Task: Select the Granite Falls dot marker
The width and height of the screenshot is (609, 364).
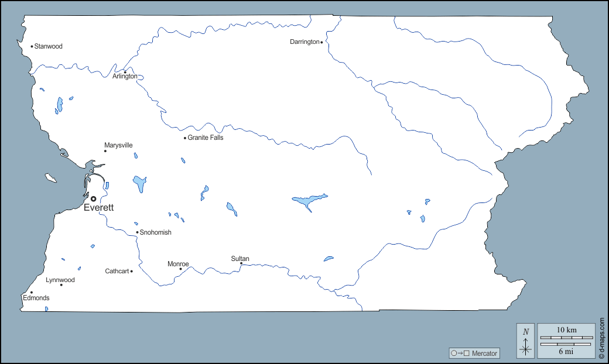Action: [185, 138]
